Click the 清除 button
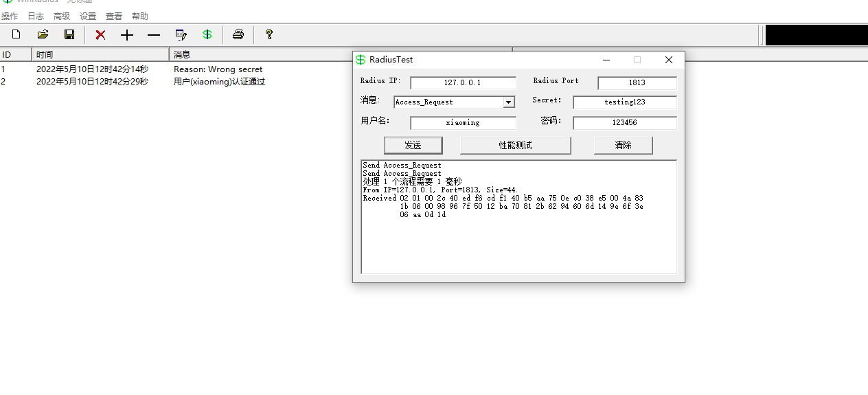 (623, 145)
